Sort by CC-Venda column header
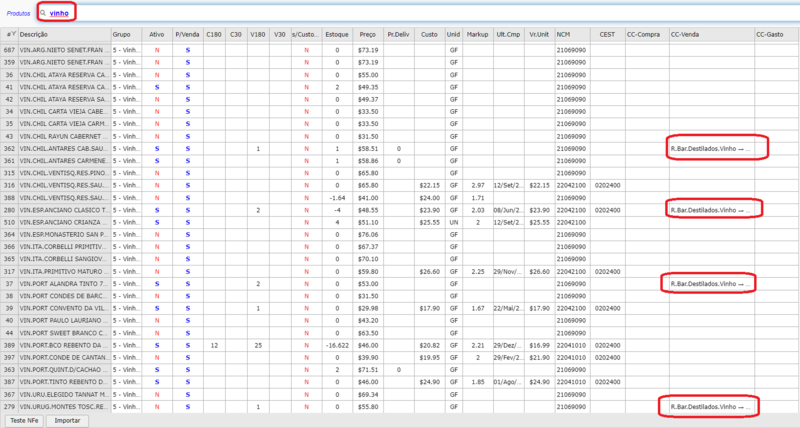The width and height of the screenshot is (800, 428). click(712, 34)
